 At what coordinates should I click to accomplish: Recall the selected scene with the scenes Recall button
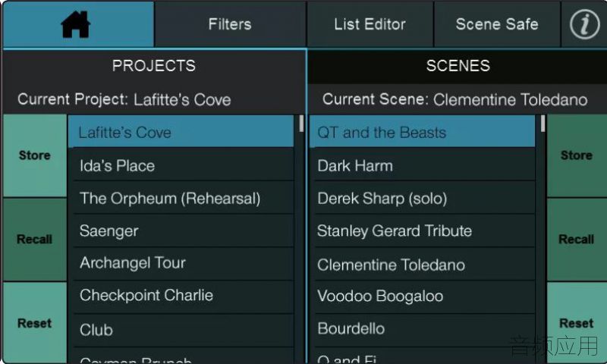click(x=577, y=240)
